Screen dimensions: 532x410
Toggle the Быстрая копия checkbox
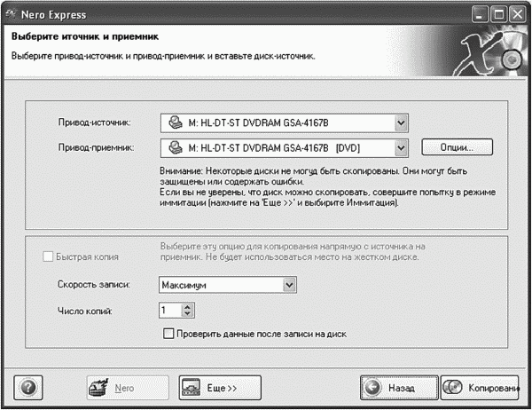[48, 256]
